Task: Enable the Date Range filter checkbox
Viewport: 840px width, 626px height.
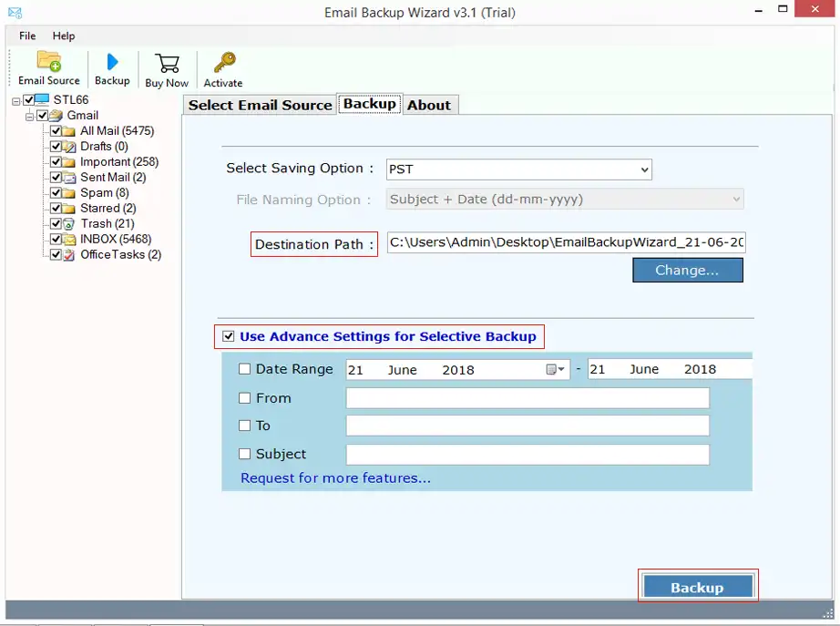Action: 244,369
